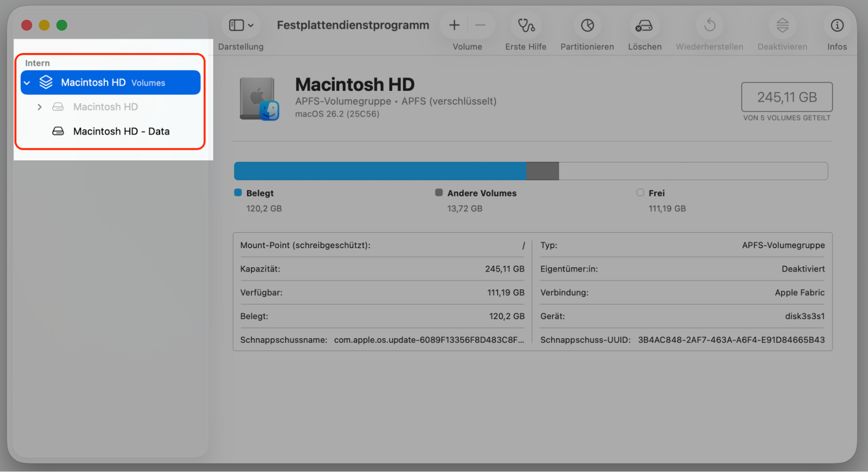The height and width of the screenshot is (472, 868).
Task: Click the plus button to add a volume
Action: (454, 25)
